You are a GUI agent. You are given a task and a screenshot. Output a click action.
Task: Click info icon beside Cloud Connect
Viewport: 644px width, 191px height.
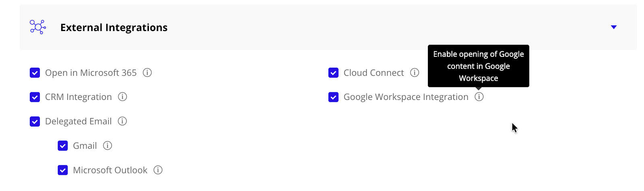click(x=415, y=73)
